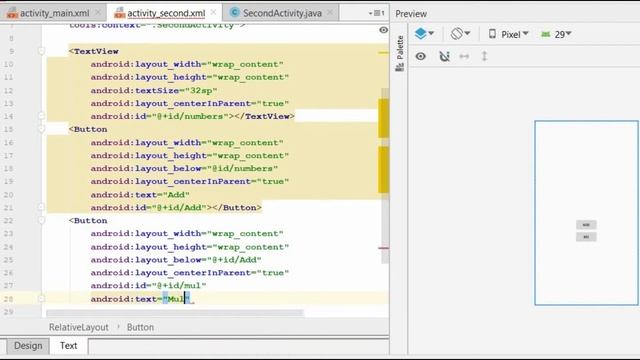The width and height of the screenshot is (640, 360).
Task: Close the SecondActivity.java tab
Action: pyautogui.click(x=330, y=13)
